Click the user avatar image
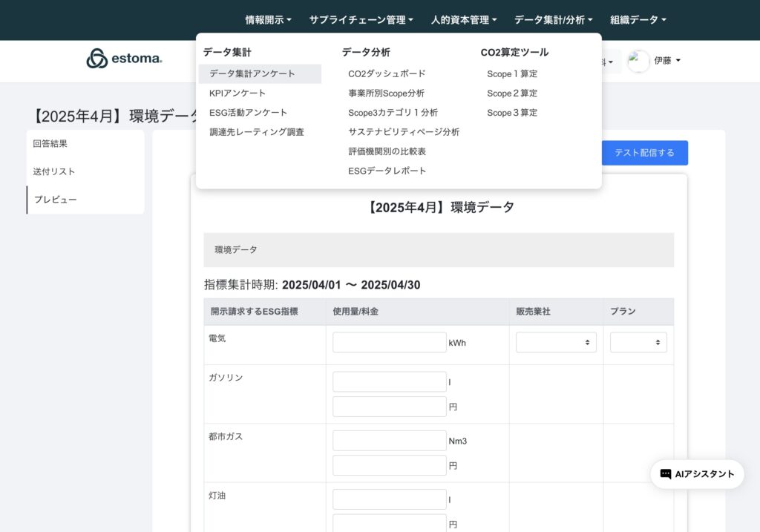 638,61
